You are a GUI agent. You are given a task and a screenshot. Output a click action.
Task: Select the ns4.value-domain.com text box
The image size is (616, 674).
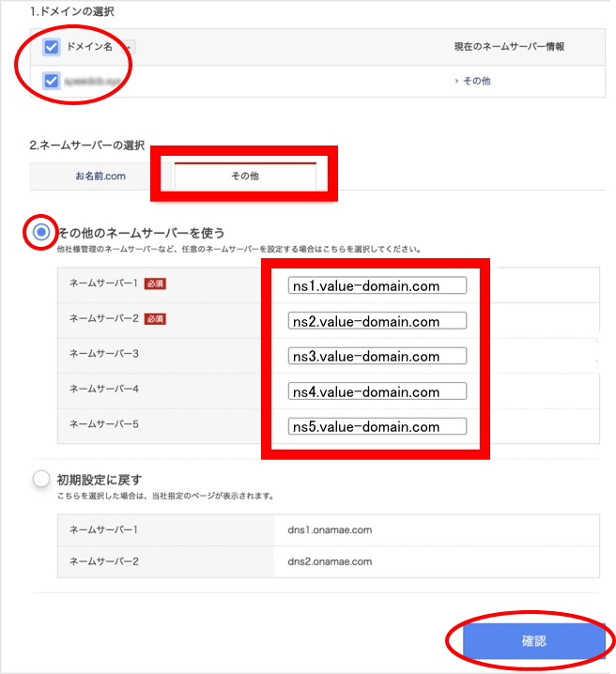(377, 391)
